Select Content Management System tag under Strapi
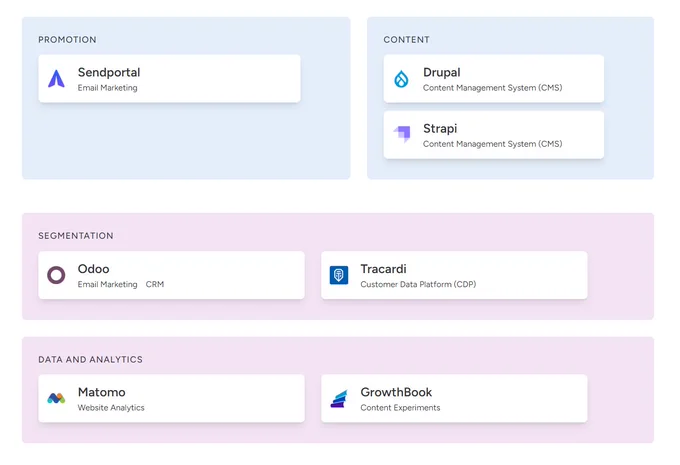680x465 pixels. coord(492,144)
